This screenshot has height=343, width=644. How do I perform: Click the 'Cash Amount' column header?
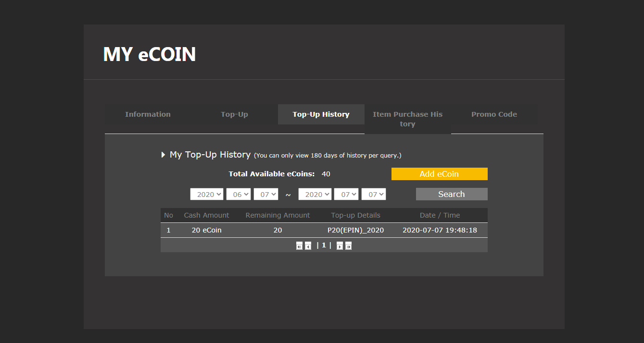(x=206, y=215)
